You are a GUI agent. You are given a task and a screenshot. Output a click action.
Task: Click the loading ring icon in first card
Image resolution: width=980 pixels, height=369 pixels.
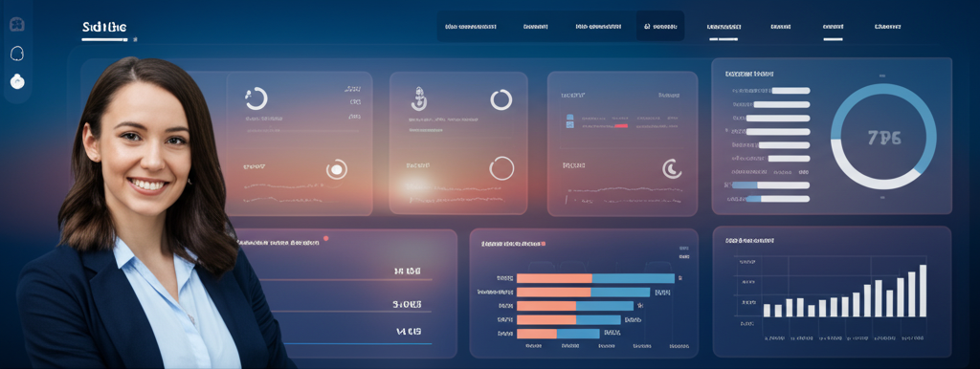pos(256,98)
